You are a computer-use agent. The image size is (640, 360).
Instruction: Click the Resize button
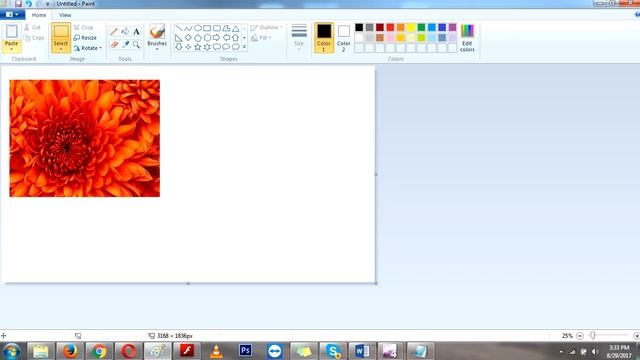pos(85,38)
